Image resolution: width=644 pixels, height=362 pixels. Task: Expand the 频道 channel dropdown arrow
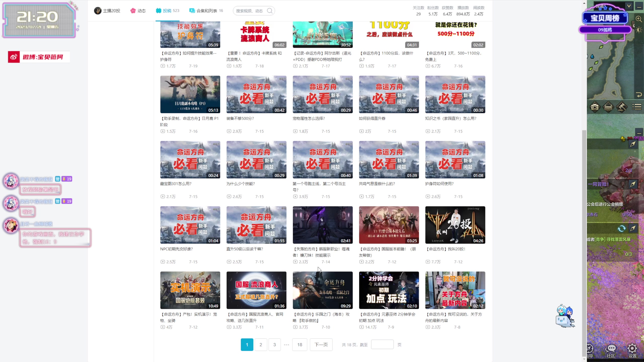coord(629,6)
